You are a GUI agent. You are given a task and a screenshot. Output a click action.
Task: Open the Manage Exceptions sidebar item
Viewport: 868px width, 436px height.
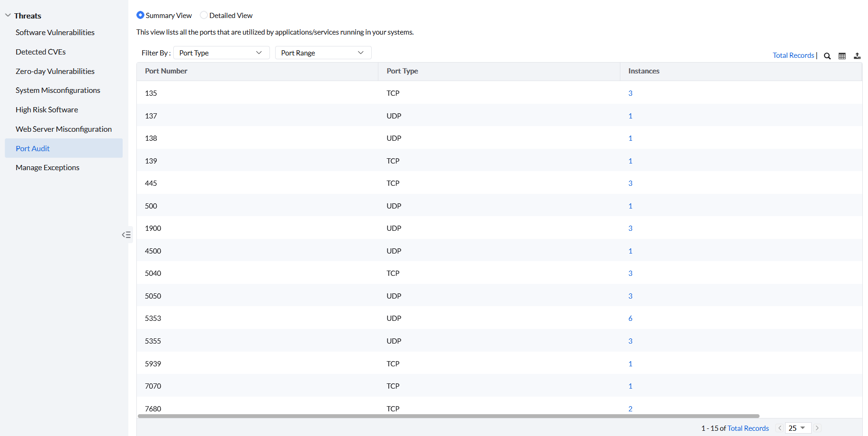(x=47, y=167)
